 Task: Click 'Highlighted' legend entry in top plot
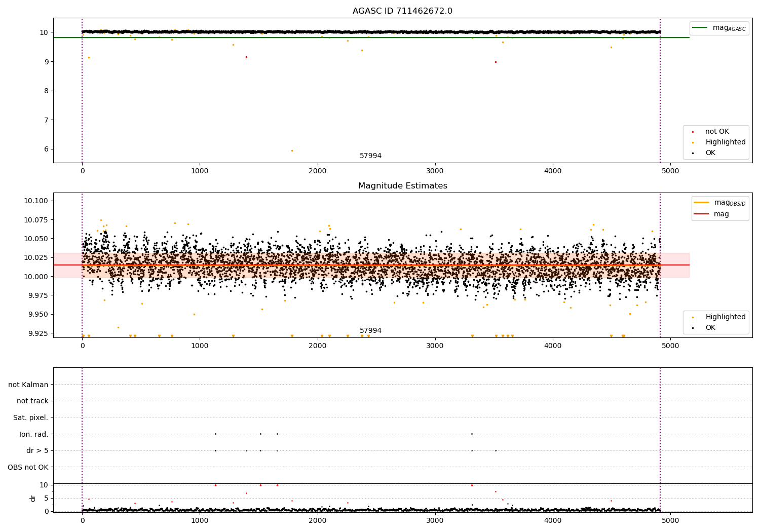pos(725,142)
